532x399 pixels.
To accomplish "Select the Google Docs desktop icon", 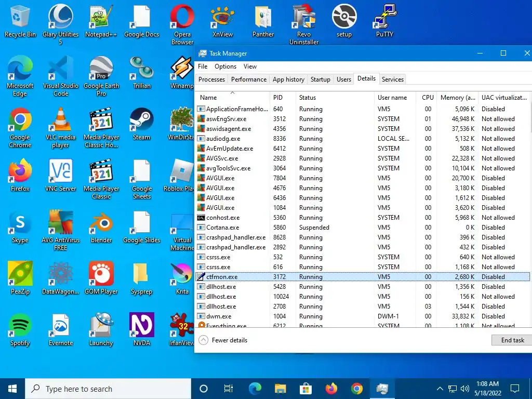I will tap(141, 21).
